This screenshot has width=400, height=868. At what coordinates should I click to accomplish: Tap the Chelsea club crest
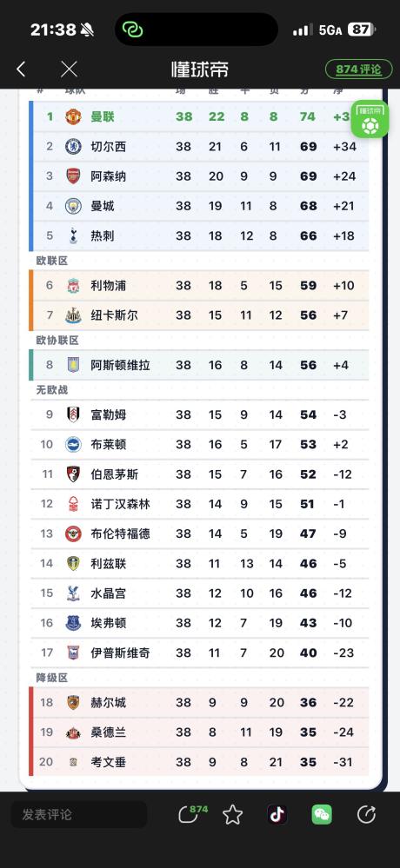click(x=73, y=147)
